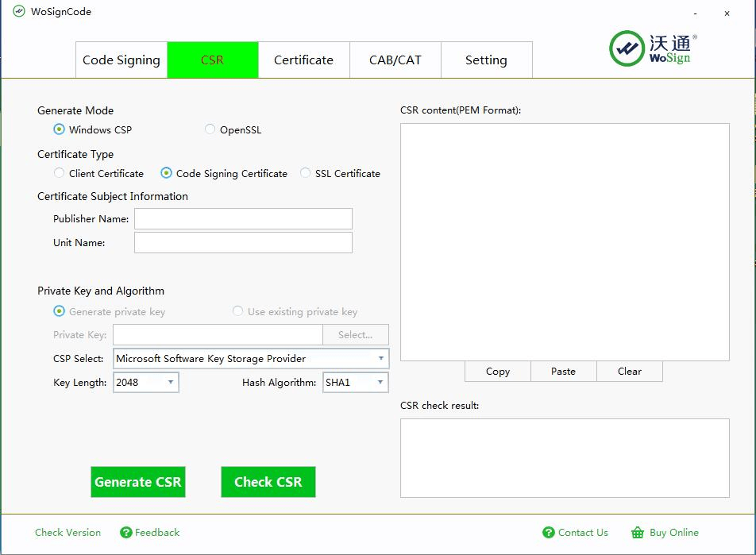Click the Paste button under CSR content
Screen dimensions: 756x555
(x=563, y=372)
